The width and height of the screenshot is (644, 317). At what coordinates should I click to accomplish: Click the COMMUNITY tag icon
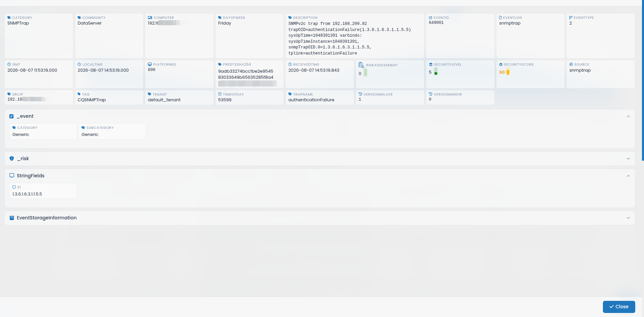point(79,18)
